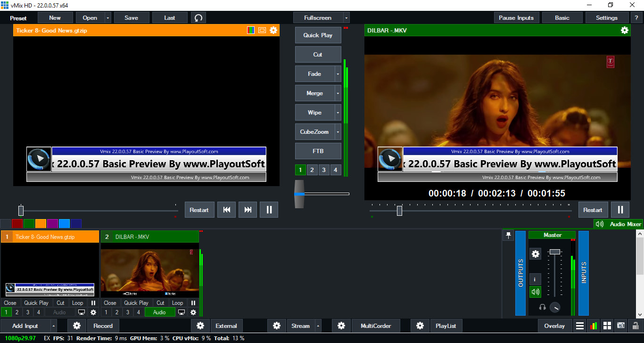
Task: Click the padlock lock icon
Action: click(x=635, y=326)
